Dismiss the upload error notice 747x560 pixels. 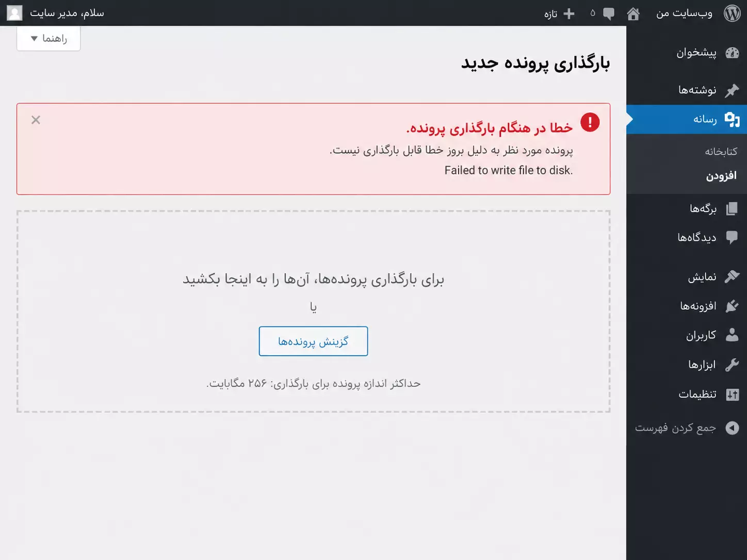coord(36,120)
